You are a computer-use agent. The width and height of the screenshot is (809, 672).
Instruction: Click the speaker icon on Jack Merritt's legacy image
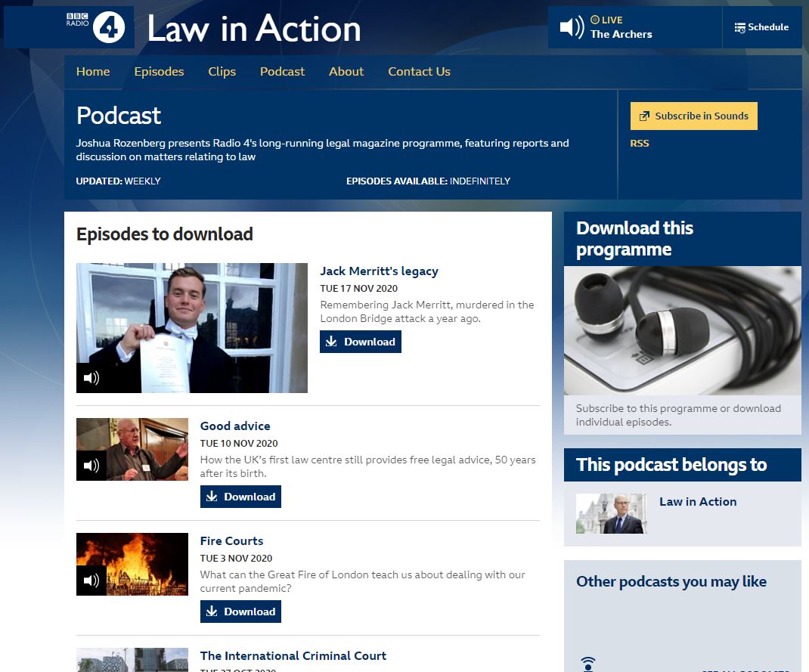[91, 378]
